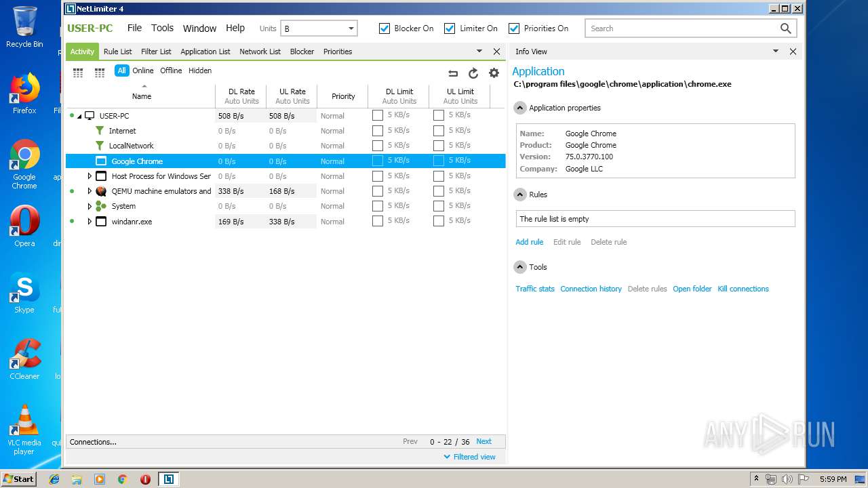Enable UL Limit for windanr.exe row
Screen dimensions: 868x488
click(439, 220)
